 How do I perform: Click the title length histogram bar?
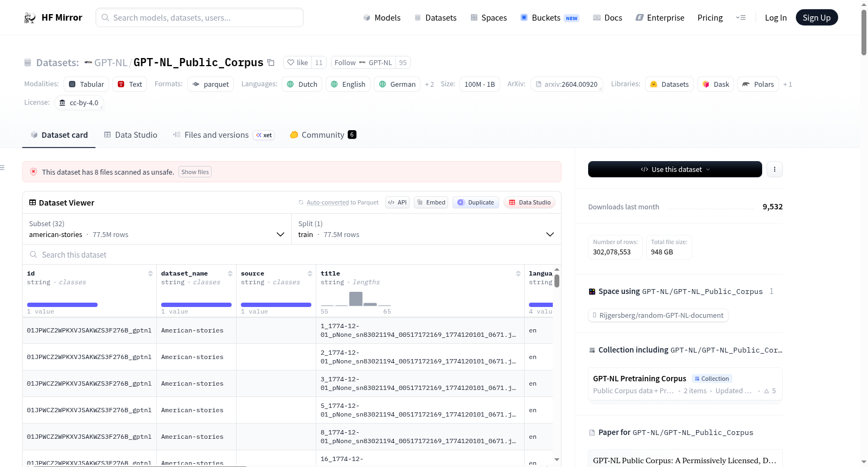click(356, 299)
